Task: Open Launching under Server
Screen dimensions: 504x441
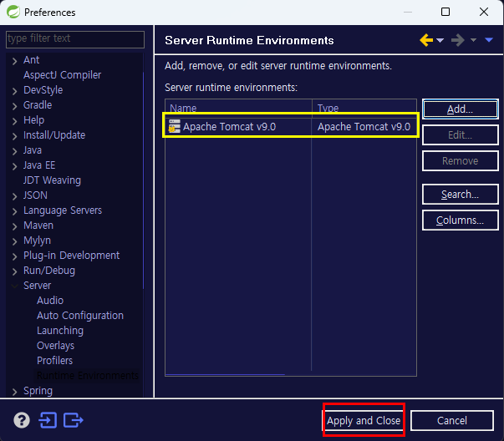Action: [60, 331]
